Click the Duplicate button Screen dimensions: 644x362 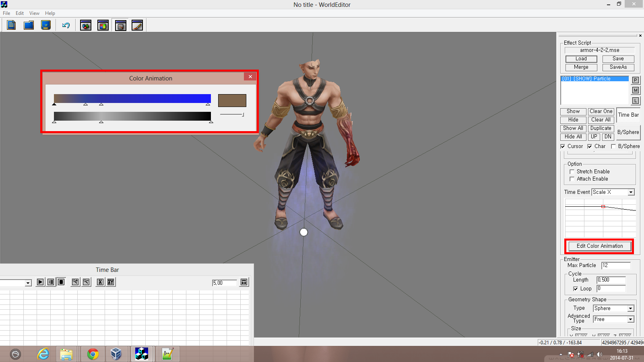click(601, 128)
